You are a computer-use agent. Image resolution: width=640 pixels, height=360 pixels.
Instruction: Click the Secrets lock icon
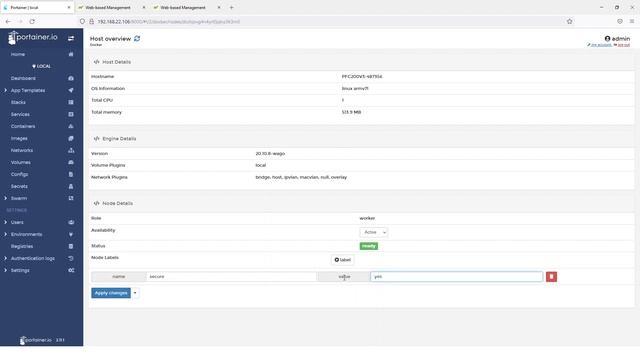pos(71,186)
